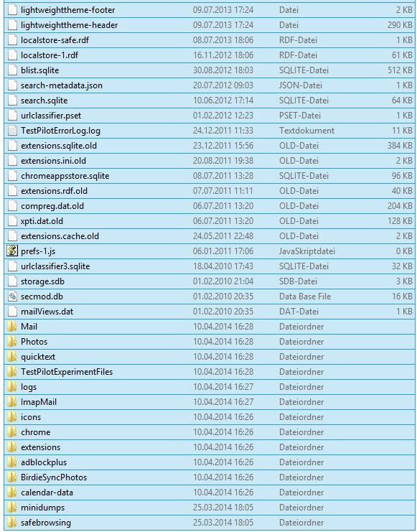Click chromeappsstore.sqlite file name

[x=65, y=176]
